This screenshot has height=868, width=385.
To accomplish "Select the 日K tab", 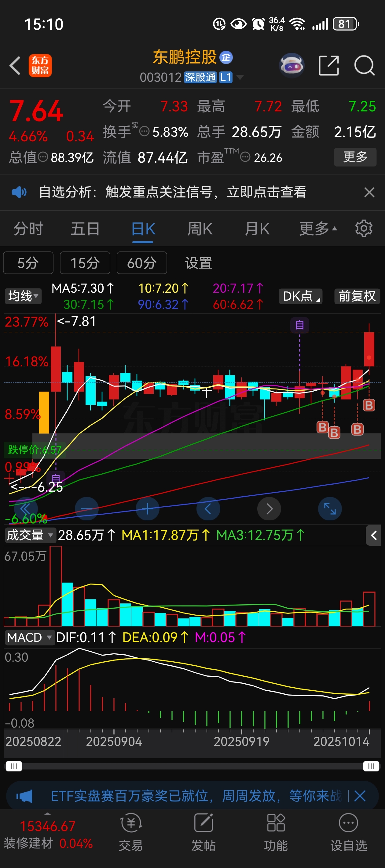I will (143, 229).
